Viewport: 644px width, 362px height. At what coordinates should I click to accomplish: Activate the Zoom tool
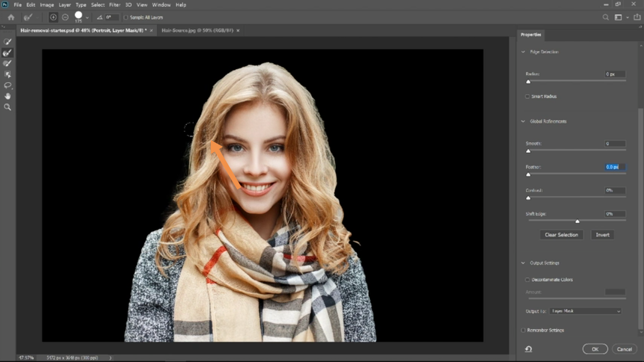coord(8,107)
